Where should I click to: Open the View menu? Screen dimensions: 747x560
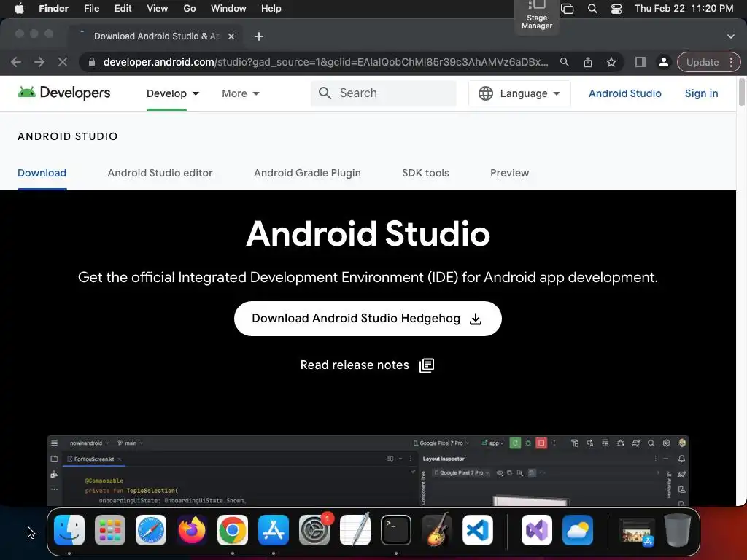pyautogui.click(x=158, y=9)
